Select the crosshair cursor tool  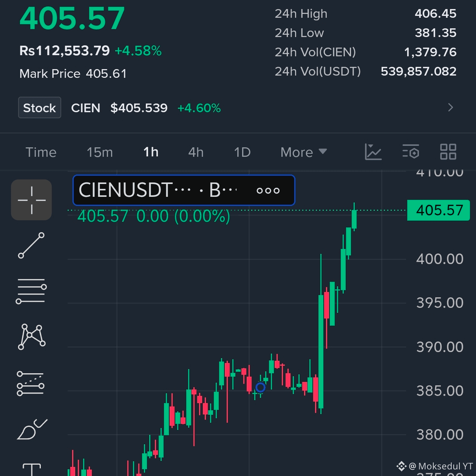(31, 200)
